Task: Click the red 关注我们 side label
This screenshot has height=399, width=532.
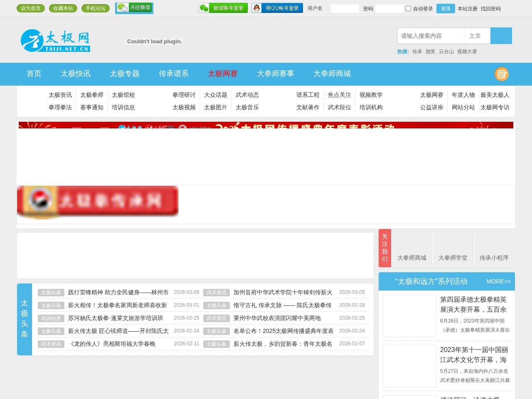Action: pyautogui.click(x=384, y=248)
